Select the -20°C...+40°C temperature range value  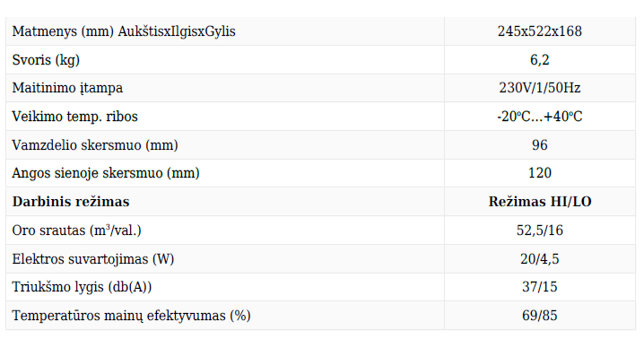point(540,117)
